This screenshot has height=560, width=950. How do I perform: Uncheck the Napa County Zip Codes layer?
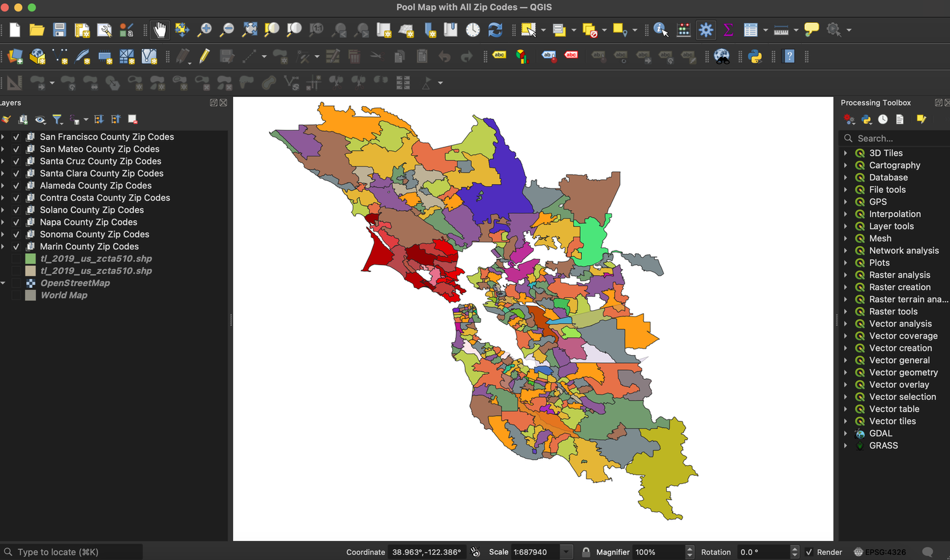click(16, 222)
